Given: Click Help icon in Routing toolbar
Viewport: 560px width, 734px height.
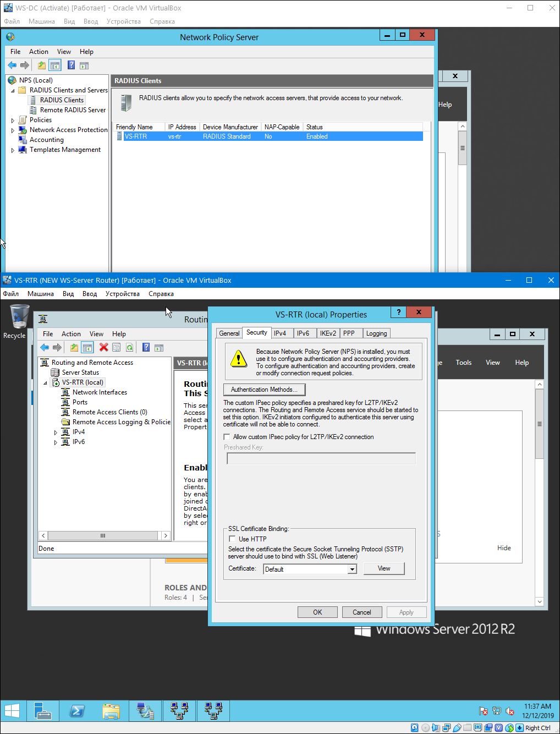Looking at the screenshot, I should coord(146,347).
